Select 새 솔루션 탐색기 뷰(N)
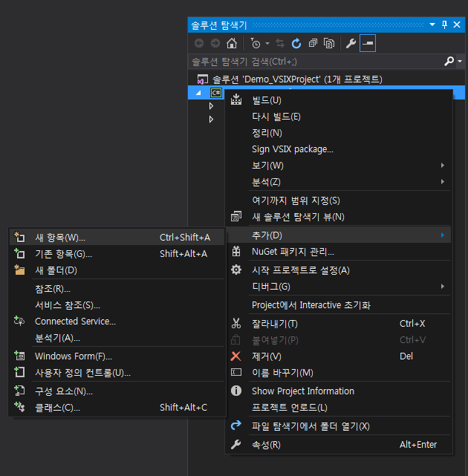This screenshot has width=468, height=476. pyautogui.click(x=339, y=217)
